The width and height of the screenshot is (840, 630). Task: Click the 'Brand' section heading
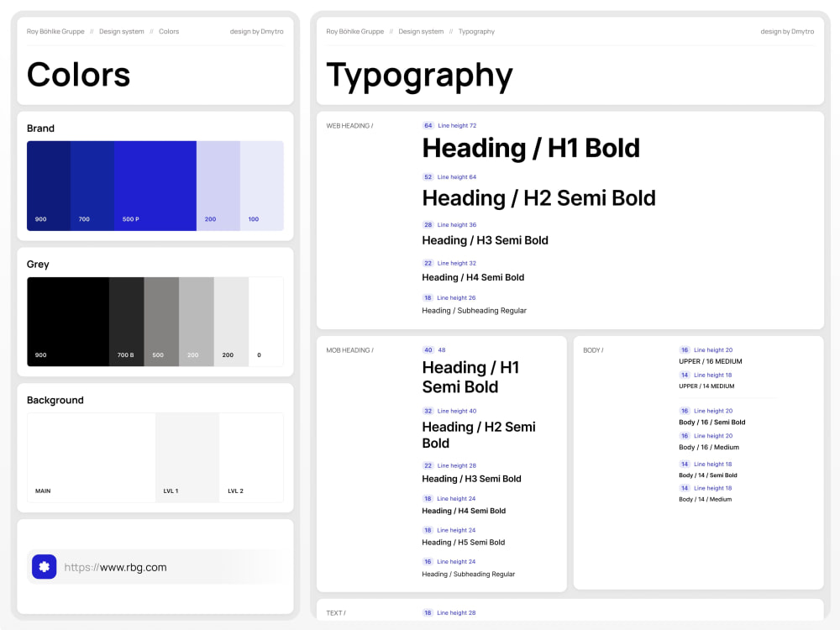coord(40,128)
